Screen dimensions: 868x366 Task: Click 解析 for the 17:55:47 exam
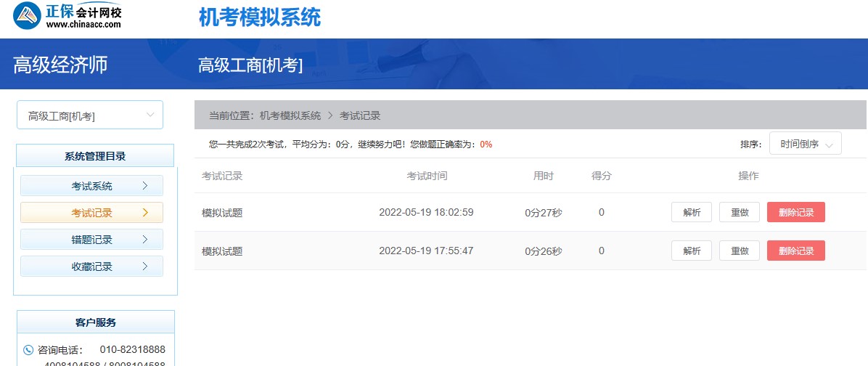click(x=691, y=251)
